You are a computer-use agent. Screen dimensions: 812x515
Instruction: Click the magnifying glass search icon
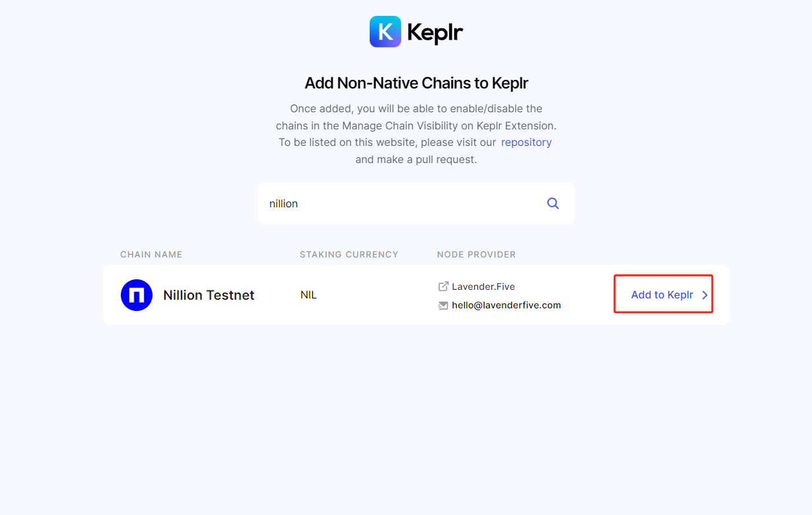point(553,203)
